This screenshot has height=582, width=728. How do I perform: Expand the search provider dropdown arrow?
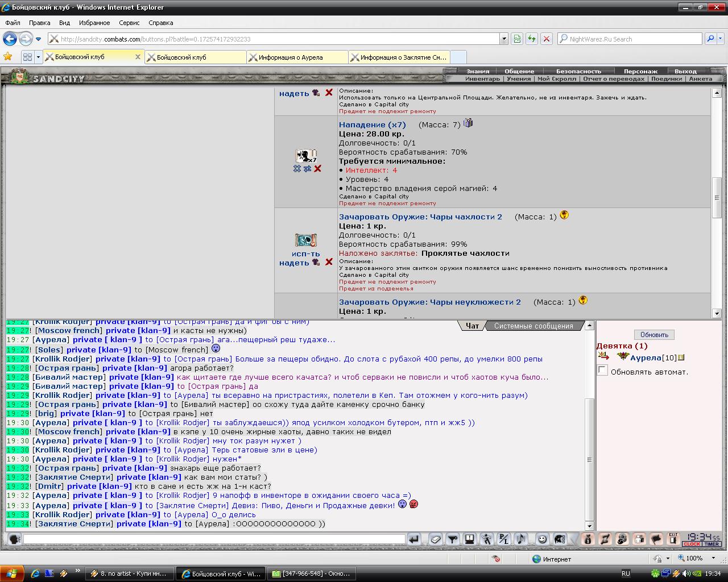tap(721, 39)
